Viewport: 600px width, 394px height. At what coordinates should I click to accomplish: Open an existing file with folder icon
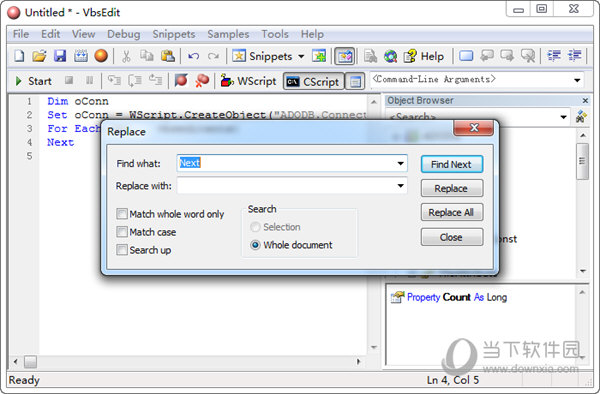tap(39, 56)
